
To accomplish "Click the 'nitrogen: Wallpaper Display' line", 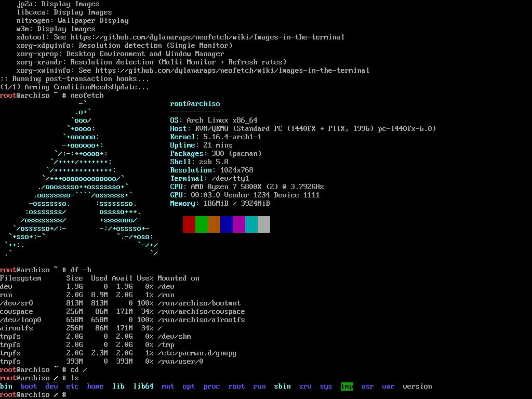I will [73, 21].
